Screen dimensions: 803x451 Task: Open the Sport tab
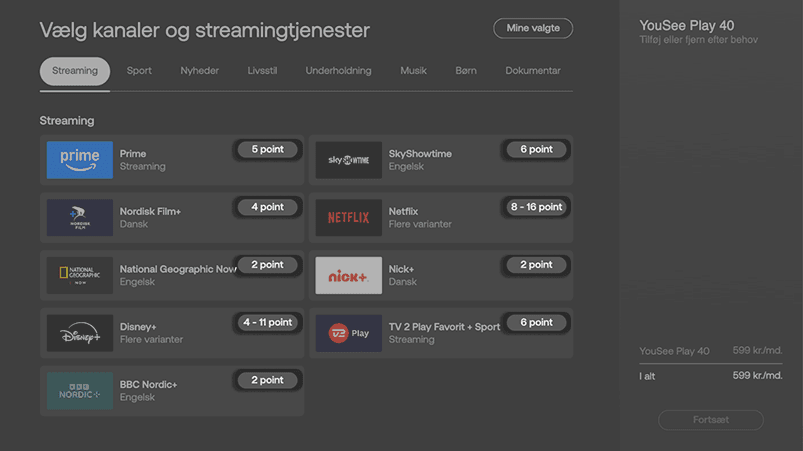[x=139, y=71]
